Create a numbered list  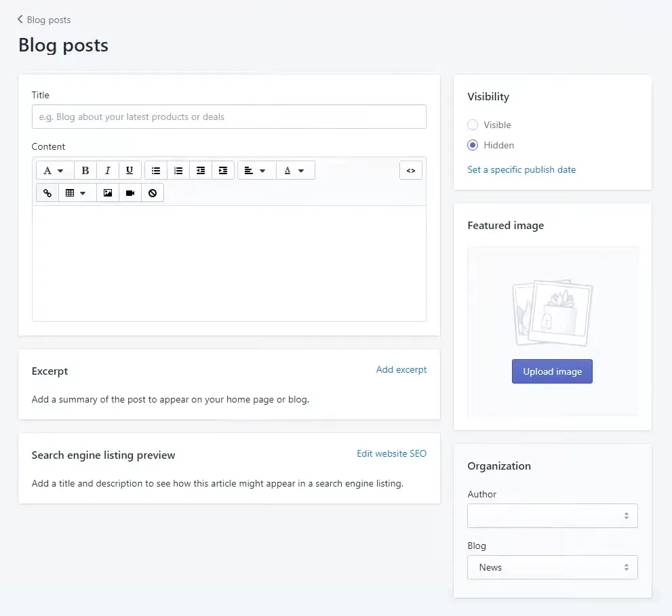tap(178, 170)
